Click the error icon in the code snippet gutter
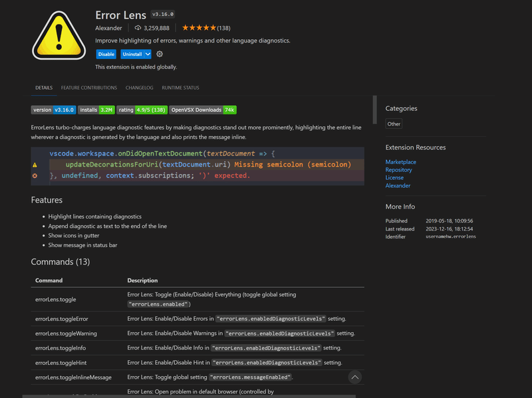Screen dimensions: 532x398 (35, 175)
